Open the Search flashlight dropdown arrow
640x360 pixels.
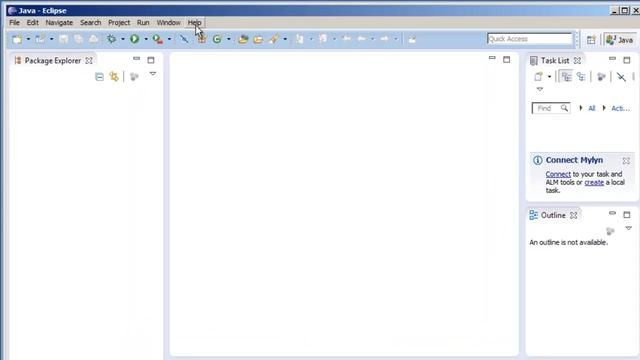pyautogui.click(x=285, y=39)
